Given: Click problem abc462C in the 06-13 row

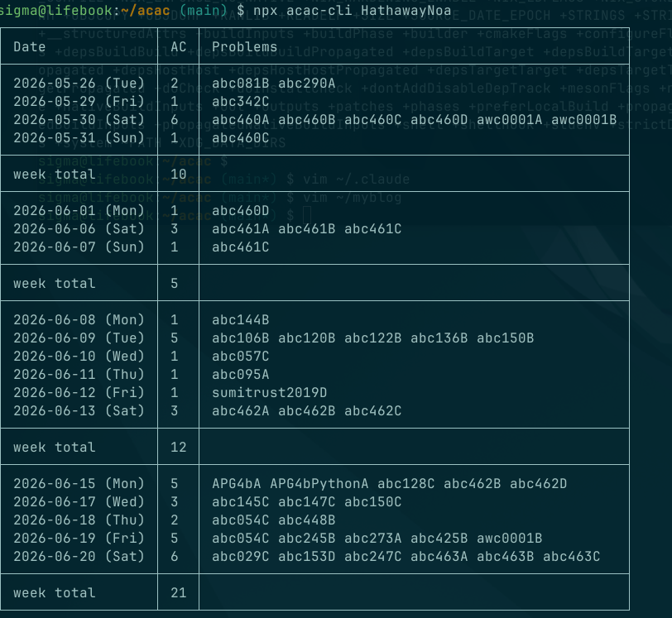Looking at the screenshot, I should point(373,411).
